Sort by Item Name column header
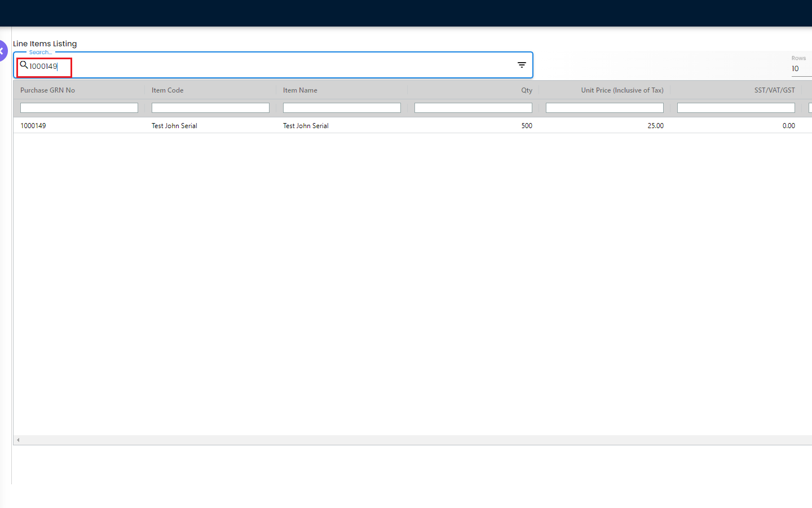The image size is (812, 508). [x=300, y=90]
